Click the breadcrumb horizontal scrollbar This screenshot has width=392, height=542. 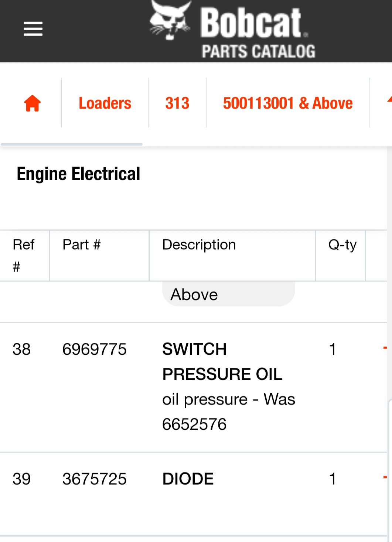point(72,144)
